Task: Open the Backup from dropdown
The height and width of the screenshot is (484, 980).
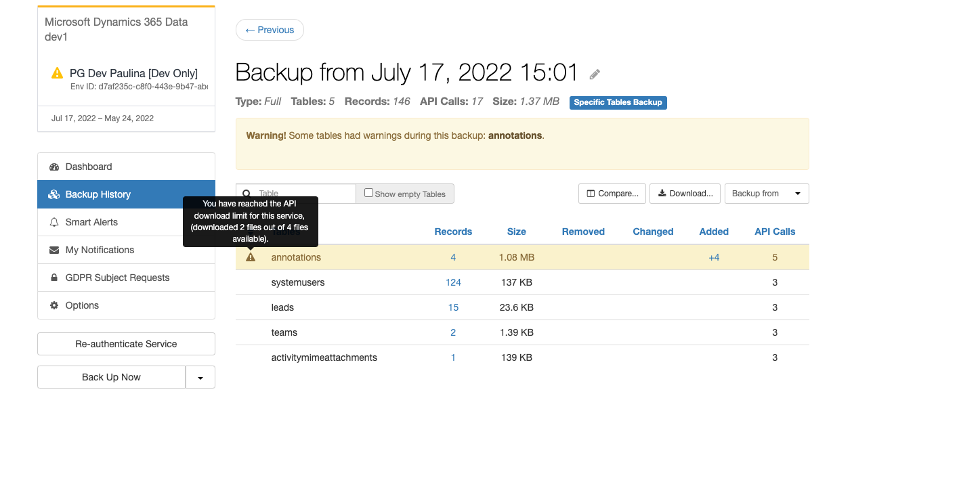Action: click(x=766, y=193)
